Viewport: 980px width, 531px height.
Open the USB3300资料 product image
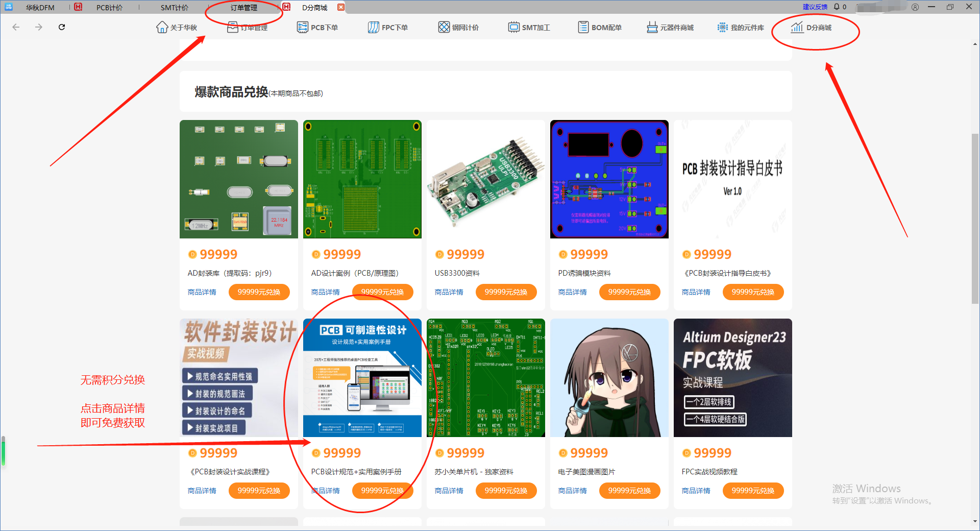(x=486, y=179)
